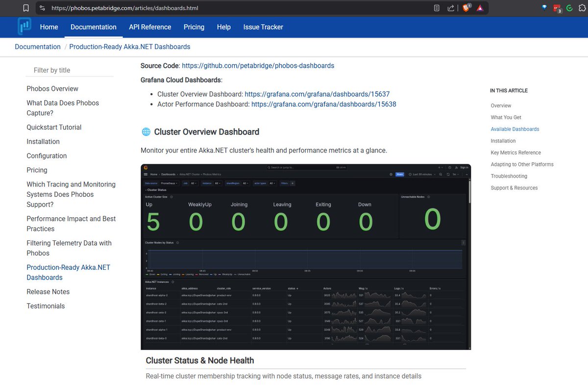
Task: Select the Documentation nav tab
Action: pos(94,27)
